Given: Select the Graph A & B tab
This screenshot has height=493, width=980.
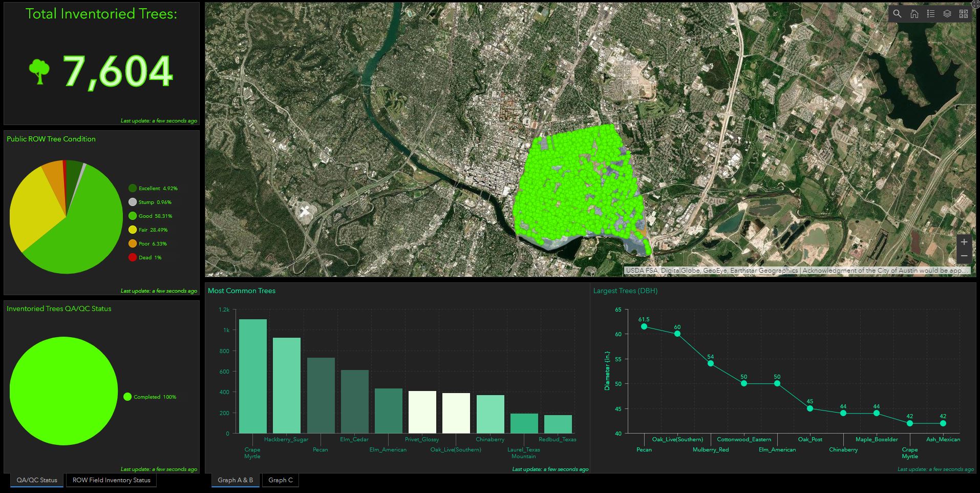Looking at the screenshot, I should [235, 480].
